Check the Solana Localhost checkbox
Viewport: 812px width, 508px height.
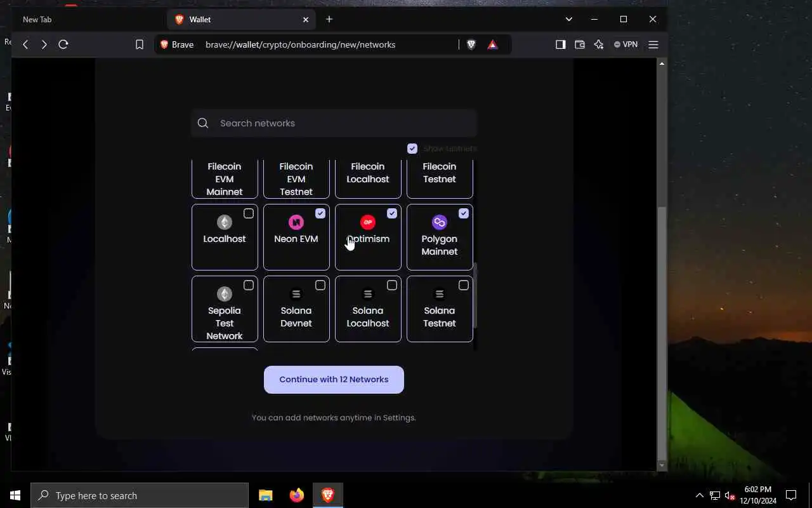coord(392,285)
